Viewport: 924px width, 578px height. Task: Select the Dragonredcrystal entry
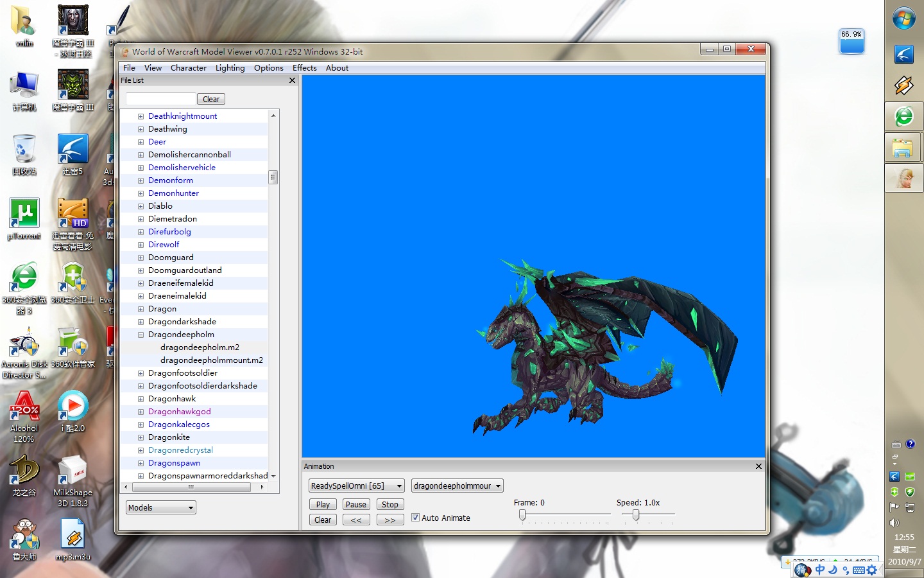pyautogui.click(x=180, y=450)
